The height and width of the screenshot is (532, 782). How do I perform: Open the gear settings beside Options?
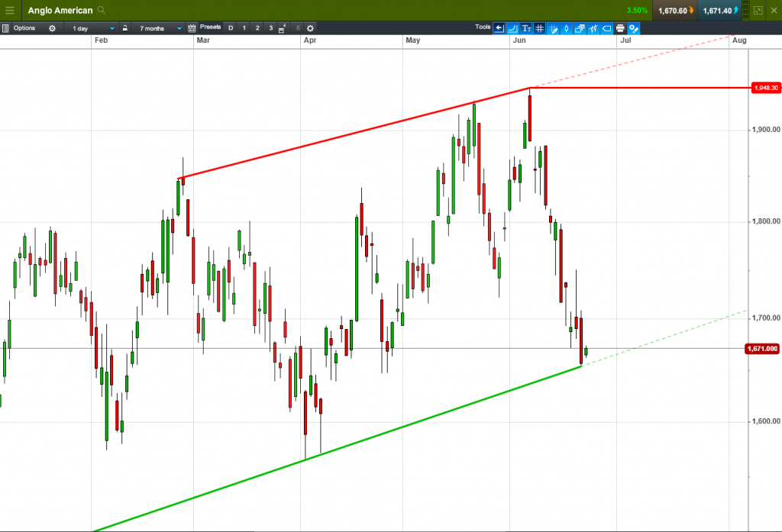(x=53, y=28)
